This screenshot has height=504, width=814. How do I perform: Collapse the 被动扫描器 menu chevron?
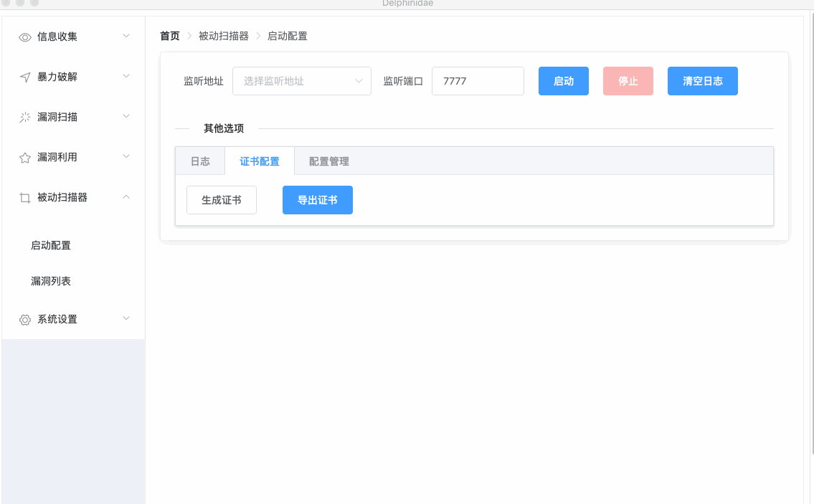(x=126, y=196)
